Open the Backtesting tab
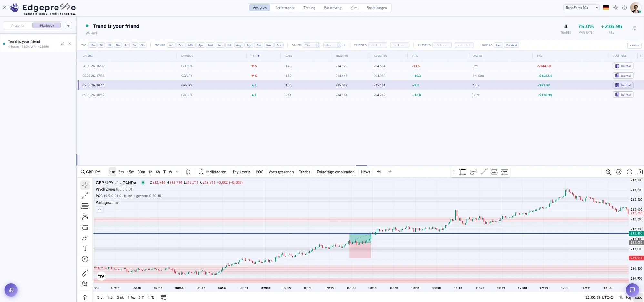The width and height of the screenshot is (644, 302). 333,8
